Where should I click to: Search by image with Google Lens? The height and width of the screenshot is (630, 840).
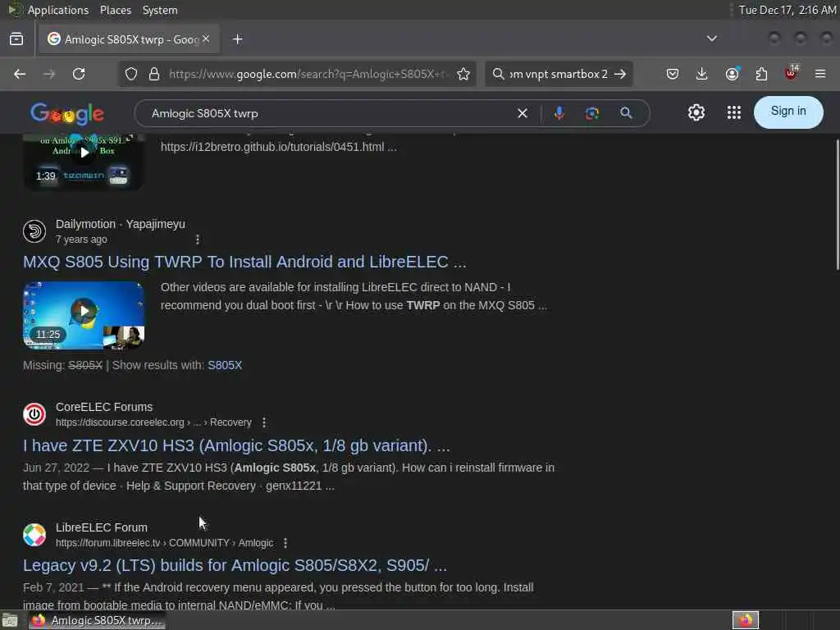592,113
